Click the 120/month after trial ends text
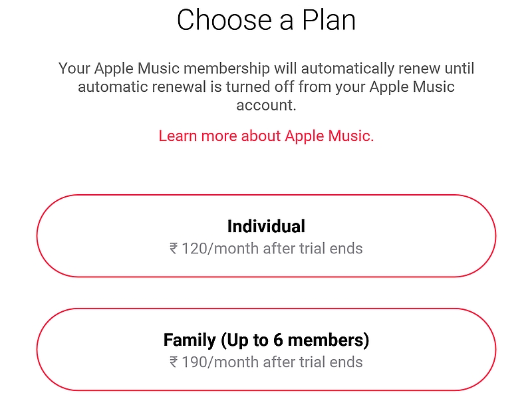The image size is (532, 399). click(x=272, y=249)
